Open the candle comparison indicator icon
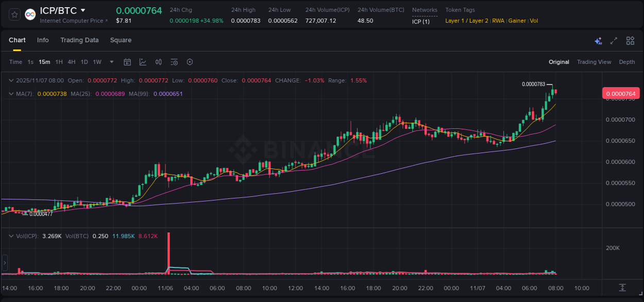 (159, 62)
